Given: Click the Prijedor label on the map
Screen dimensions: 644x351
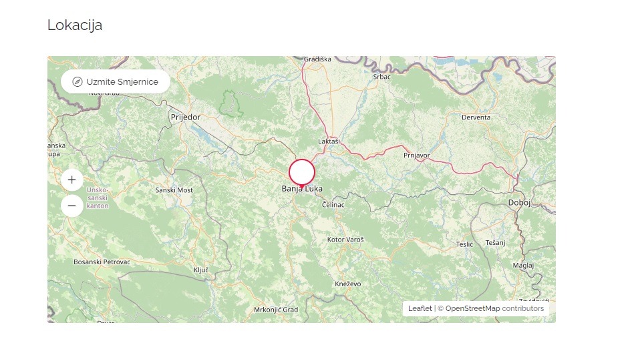Looking at the screenshot, I should tap(186, 117).
